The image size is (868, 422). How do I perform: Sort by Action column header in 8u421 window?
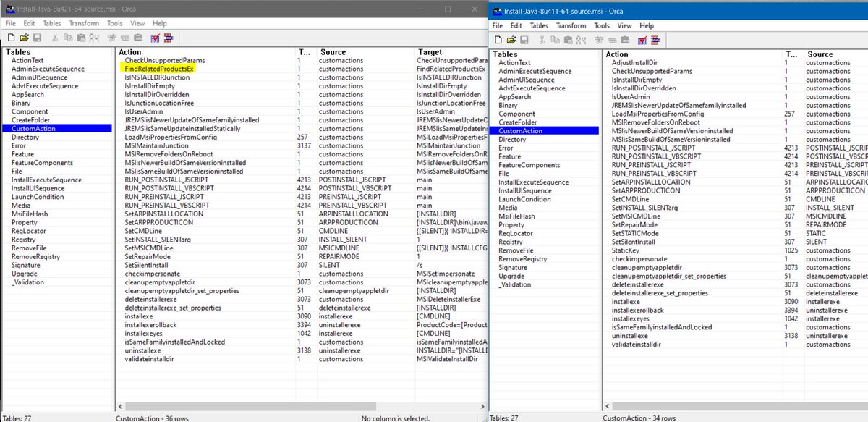click(x=205, y=52)
